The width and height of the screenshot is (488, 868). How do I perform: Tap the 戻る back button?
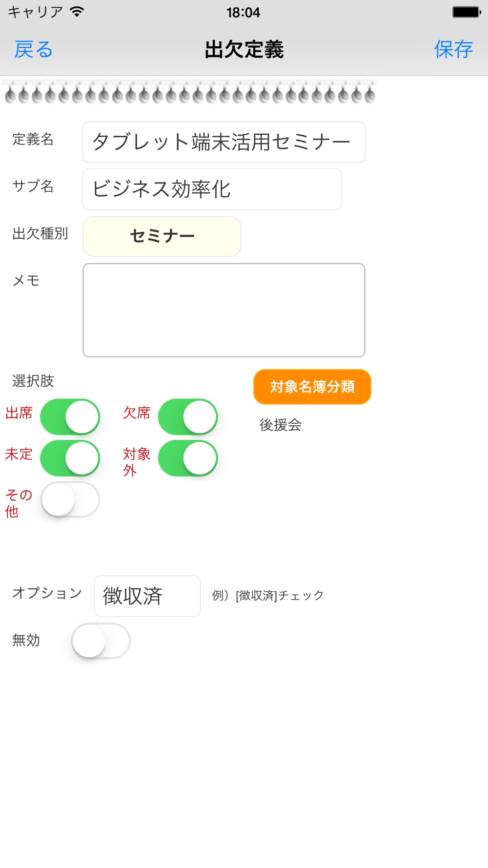pos(33,49)
